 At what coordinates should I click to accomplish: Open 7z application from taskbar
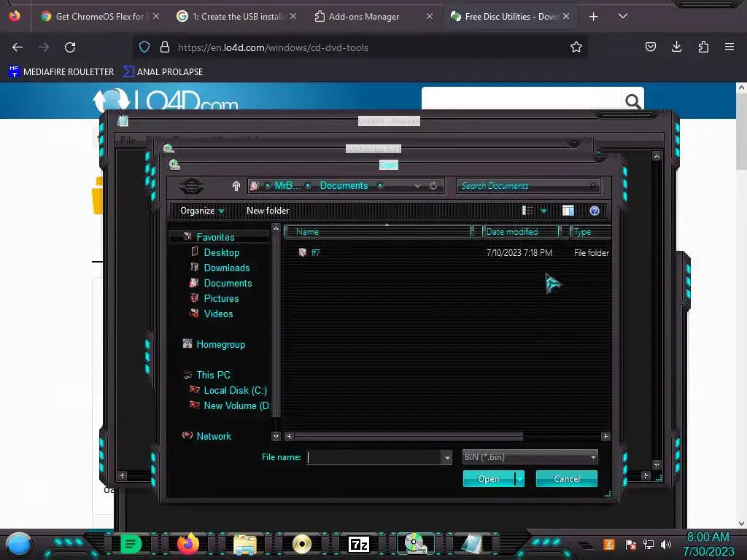tap(359, 544)
